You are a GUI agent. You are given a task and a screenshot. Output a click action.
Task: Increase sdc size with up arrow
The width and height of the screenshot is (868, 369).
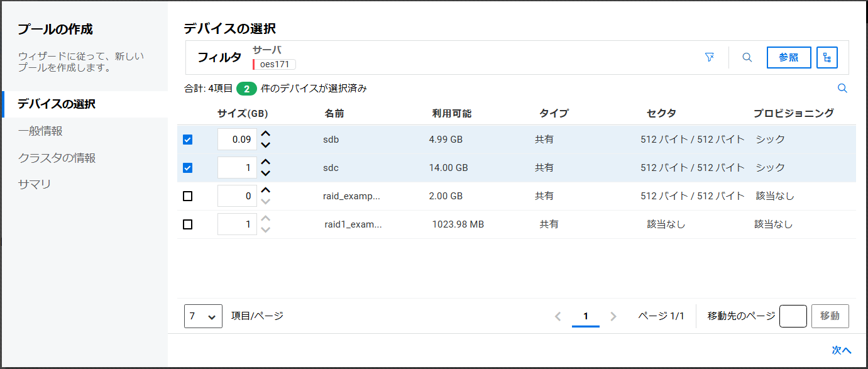coord(266,162)
